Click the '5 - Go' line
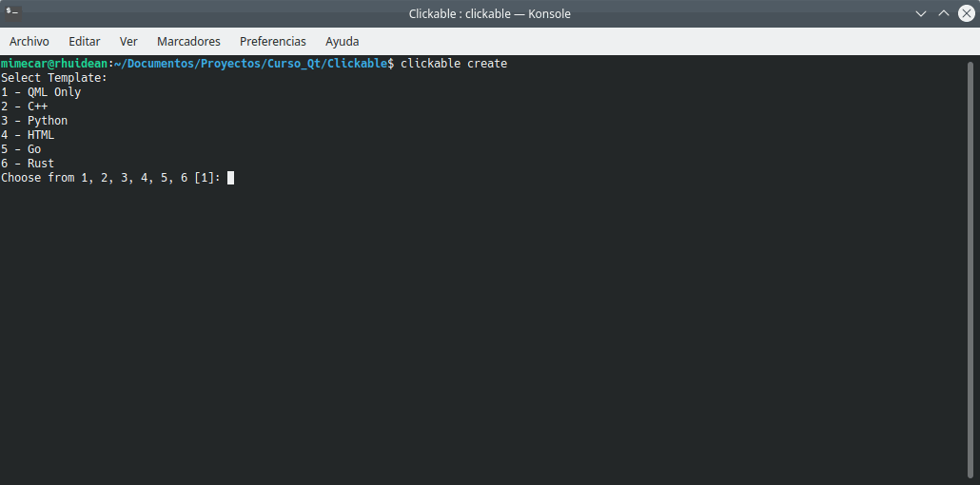Screen dimensions: 980x485 coord(21,149)
